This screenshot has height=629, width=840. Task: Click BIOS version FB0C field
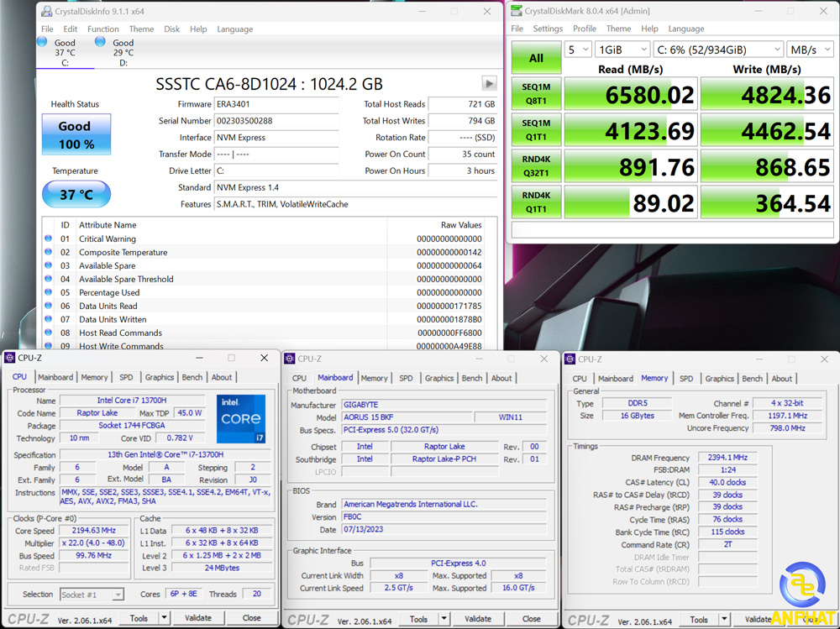point(444,517)
